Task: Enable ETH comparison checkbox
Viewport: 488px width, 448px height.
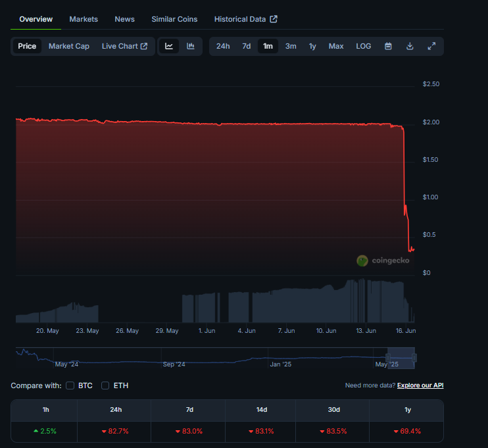Action: [x=105, y=386]
